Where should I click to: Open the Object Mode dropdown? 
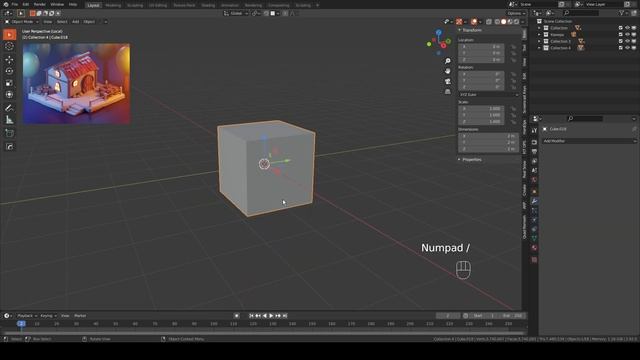point(22,22)
